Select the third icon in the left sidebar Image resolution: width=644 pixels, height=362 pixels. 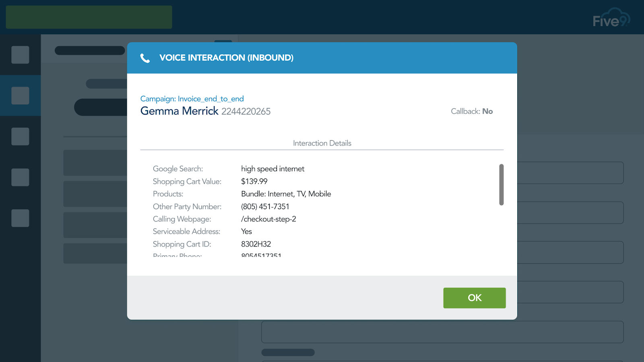click(20, 136)
